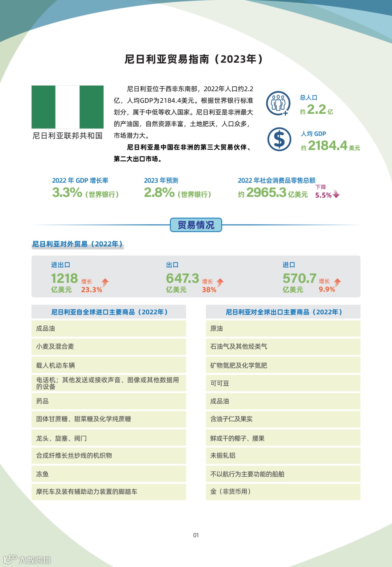Click the 成品油 row in the import list

109,329
